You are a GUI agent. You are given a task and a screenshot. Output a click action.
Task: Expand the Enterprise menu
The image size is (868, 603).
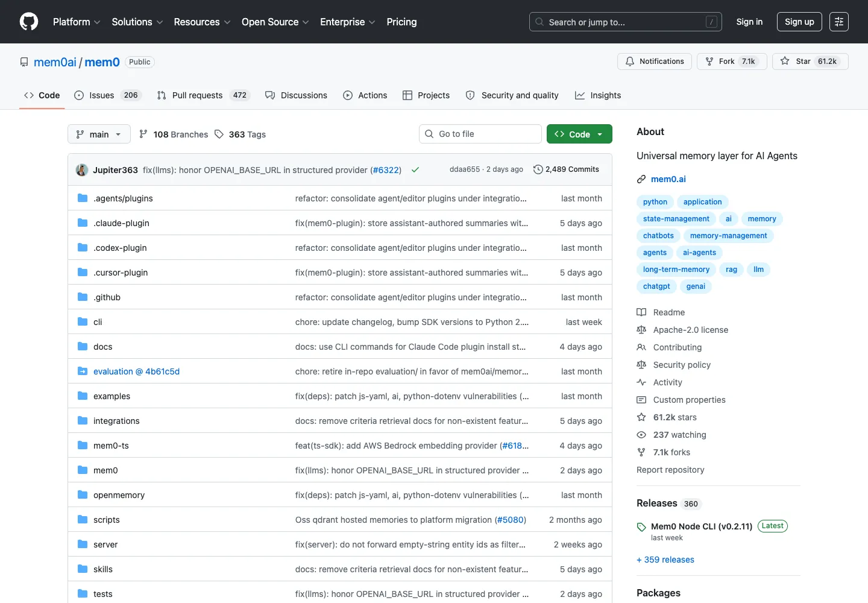click(x=348, y=22)
